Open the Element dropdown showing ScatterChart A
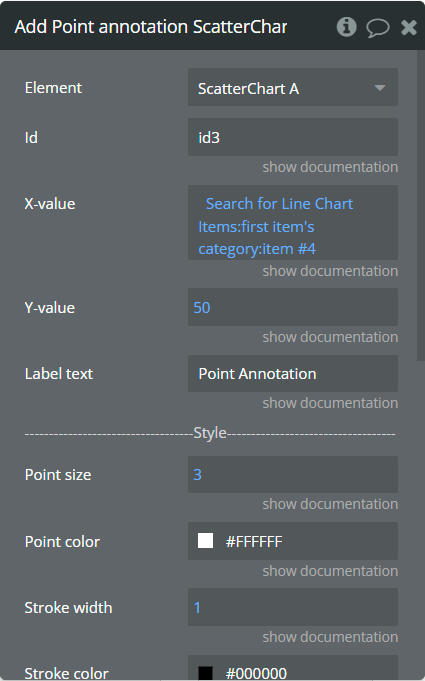Viewport: 425px width, 681px height. (x=293, y=87)
